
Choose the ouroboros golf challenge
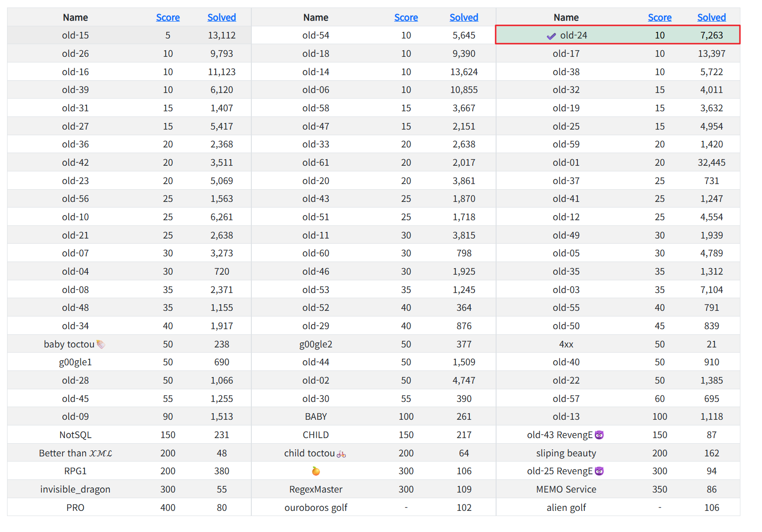tap(316, 508)
